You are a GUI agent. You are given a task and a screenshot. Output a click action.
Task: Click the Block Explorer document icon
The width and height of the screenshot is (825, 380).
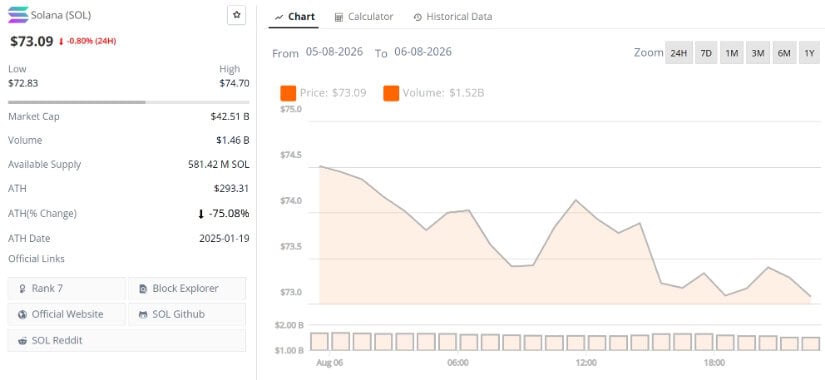point(143,289)
